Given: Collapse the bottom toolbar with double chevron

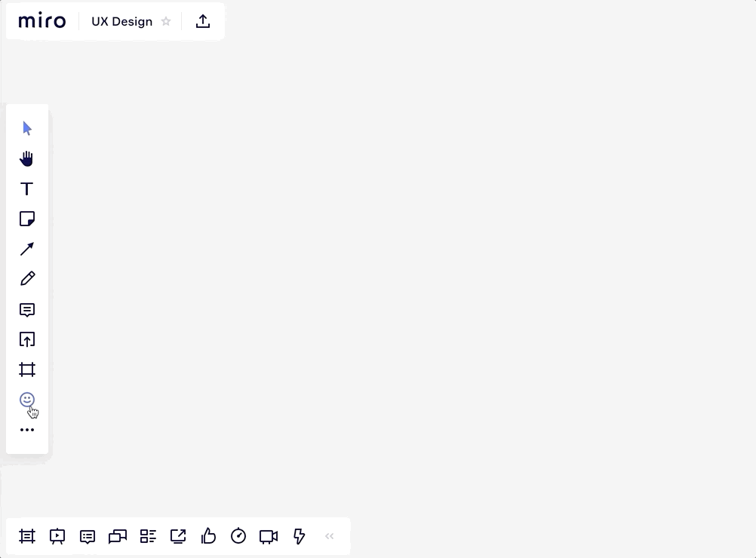Looking at the screenshot, I should 329,536.
